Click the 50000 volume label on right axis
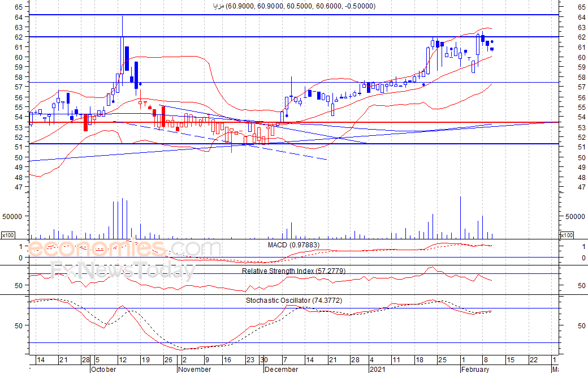Image resolution: width=588 pixels, height=373 pixels. (575, 217)
